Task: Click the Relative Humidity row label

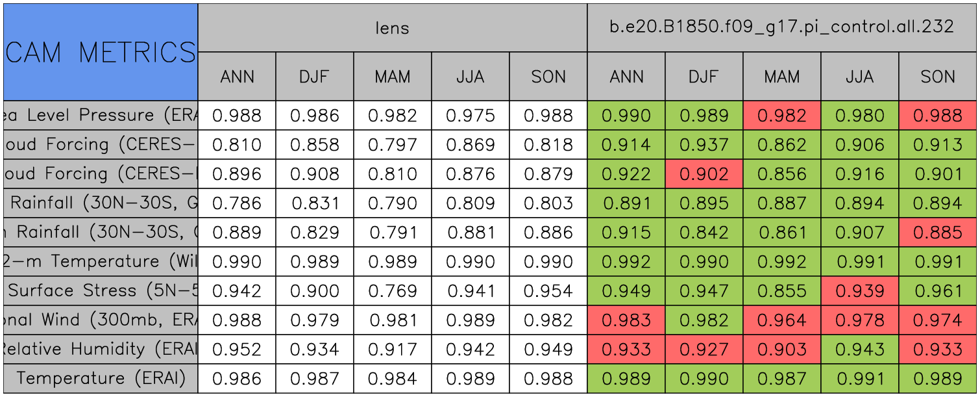Action: (101, 350)
